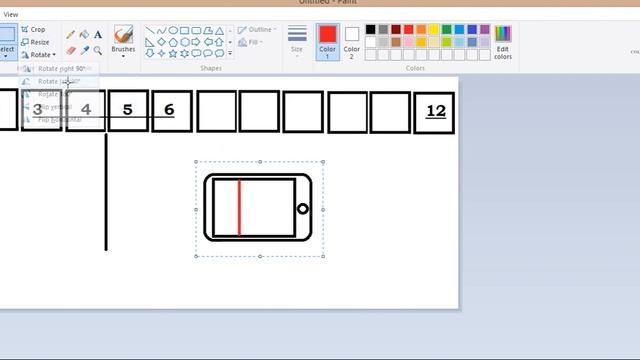The image size is (640, 360).
Task: Choose the Five-point star shape
Action: pyautogui.click(x=173, y=53)
